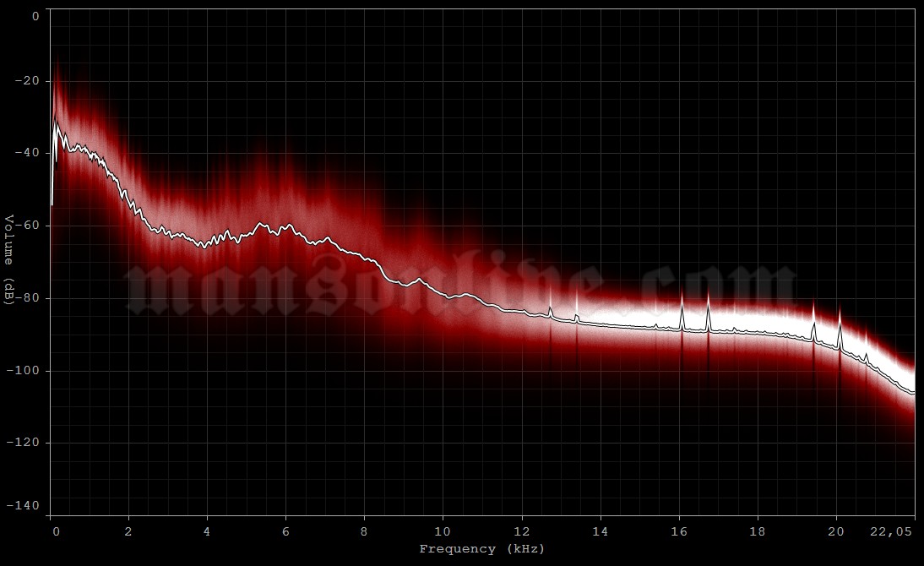Click the -60 dB tick label
This screenshot has width=924, height=566.
click(26, 226)
